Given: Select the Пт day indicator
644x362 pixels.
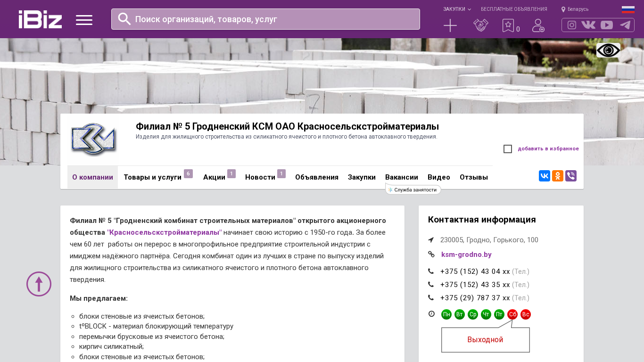Looking at the screenshot, I should (x=499, y=314).
